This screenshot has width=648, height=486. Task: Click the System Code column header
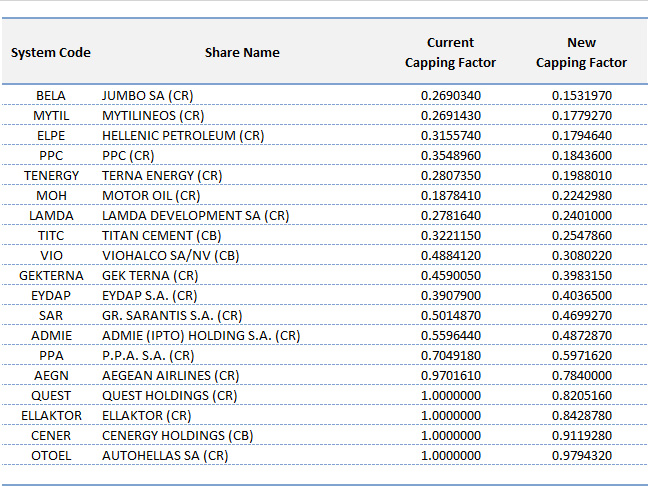(x=51, y=52)
